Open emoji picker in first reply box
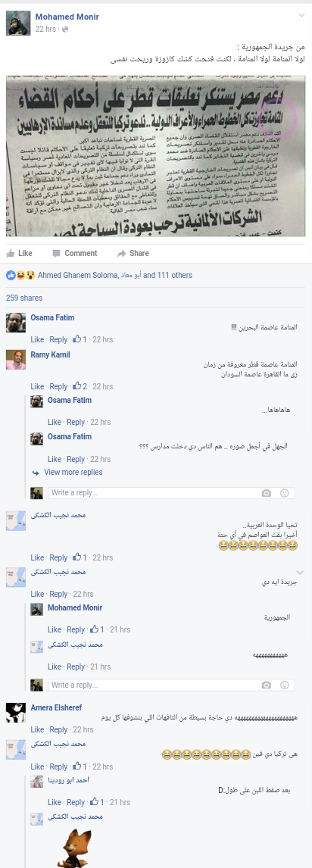The image size is (312, 868). [x=284, y=493]
